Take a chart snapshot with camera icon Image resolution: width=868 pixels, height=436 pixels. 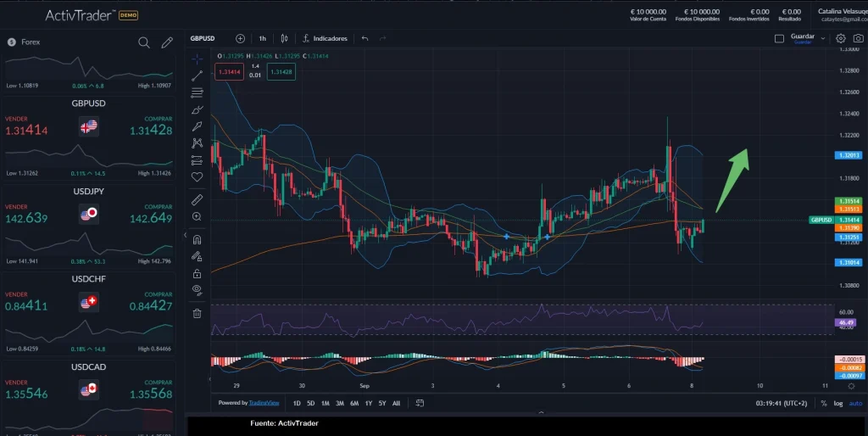pos(858,38)
